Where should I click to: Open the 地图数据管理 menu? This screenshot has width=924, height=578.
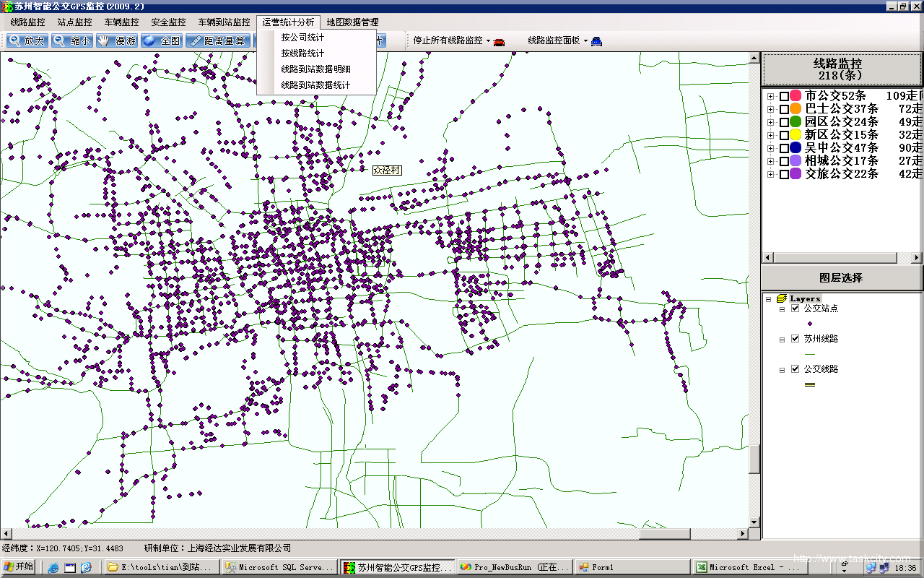click(x=352, y=22)
